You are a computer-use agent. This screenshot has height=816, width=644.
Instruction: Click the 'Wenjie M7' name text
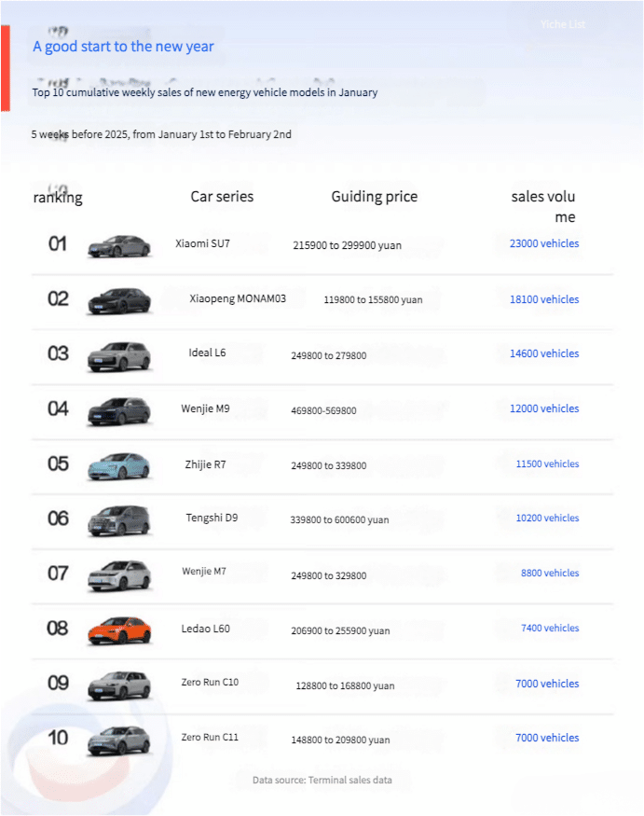coord(204,572)
